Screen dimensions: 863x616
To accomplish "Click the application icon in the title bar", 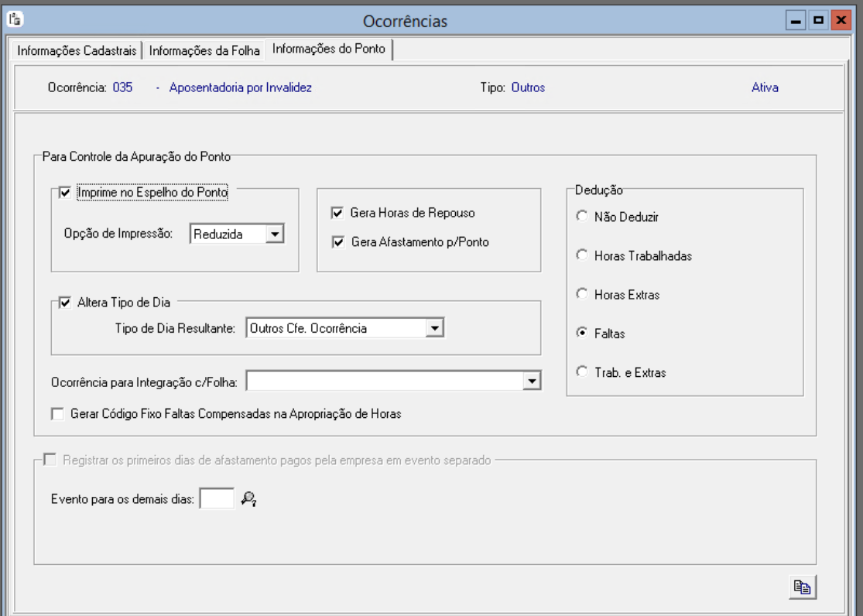I will [15, 20].
